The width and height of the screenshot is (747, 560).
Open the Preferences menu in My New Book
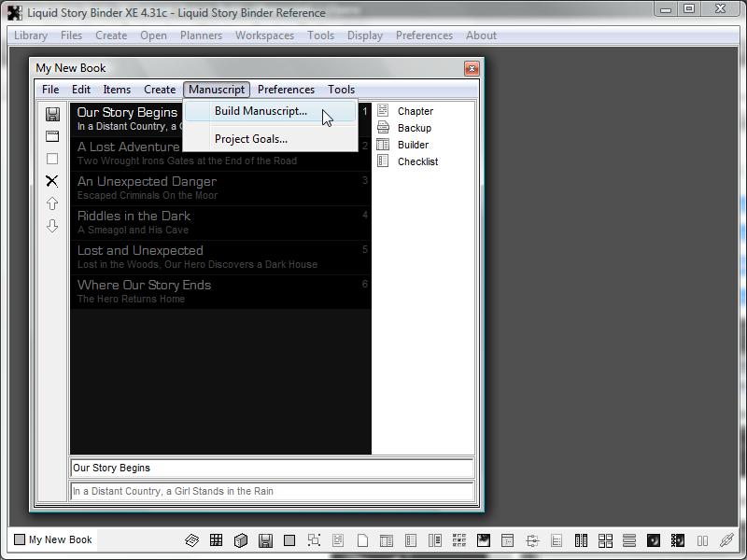[x=286, y=90]
